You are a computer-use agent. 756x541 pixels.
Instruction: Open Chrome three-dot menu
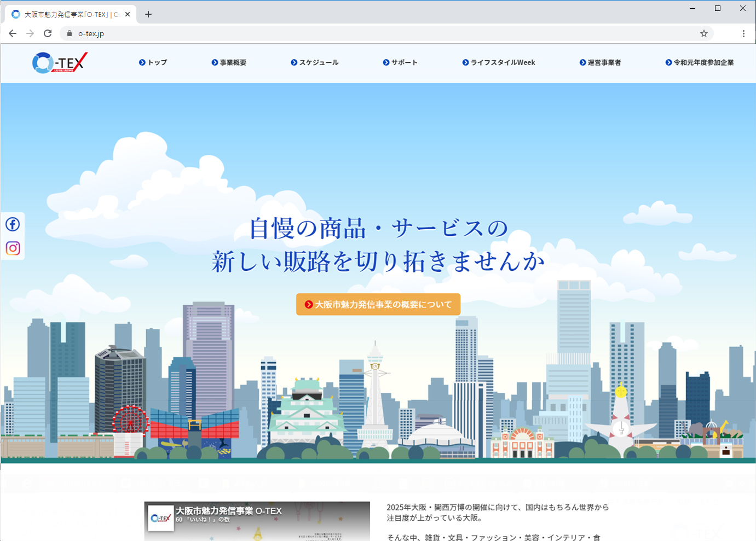743,33
